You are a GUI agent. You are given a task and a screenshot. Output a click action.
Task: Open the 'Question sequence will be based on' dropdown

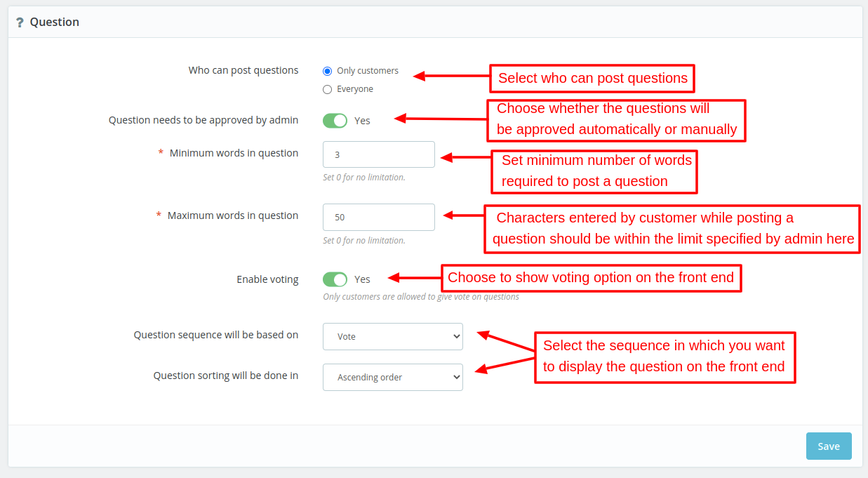pos(392,336)
